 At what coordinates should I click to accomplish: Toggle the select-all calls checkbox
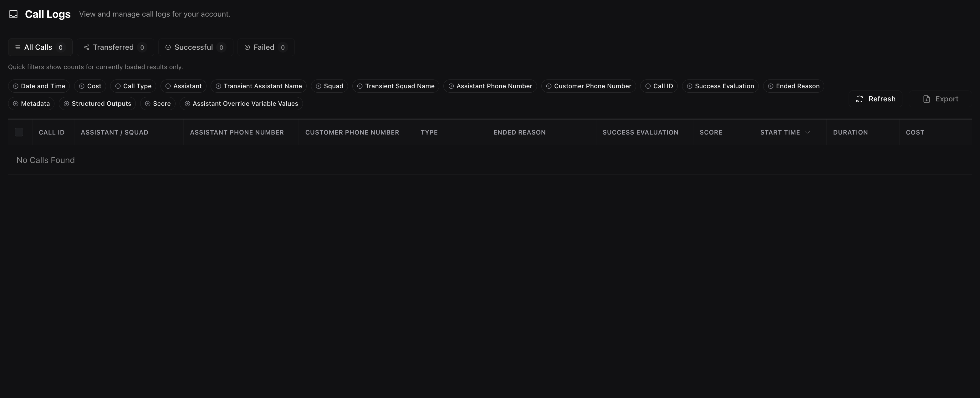(x=19, y=132)
